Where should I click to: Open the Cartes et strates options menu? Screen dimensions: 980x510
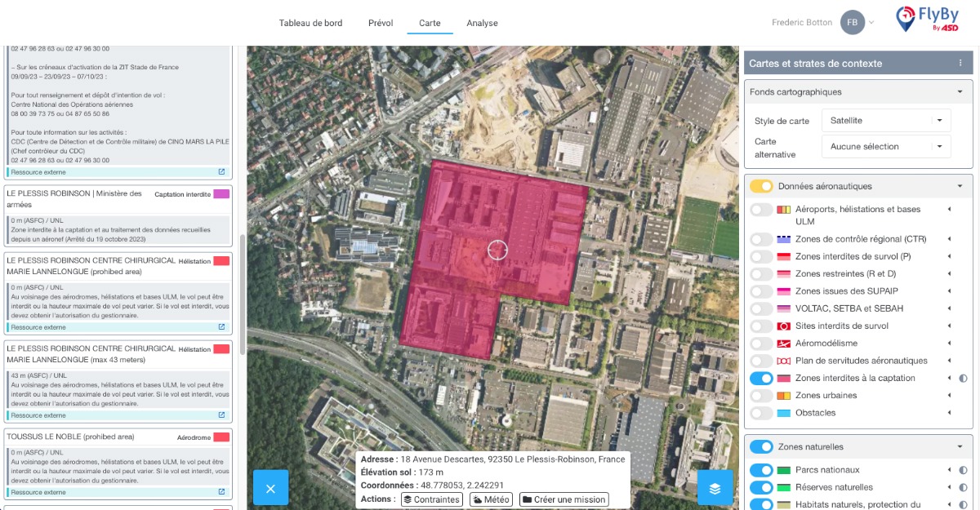click(960, 63)
